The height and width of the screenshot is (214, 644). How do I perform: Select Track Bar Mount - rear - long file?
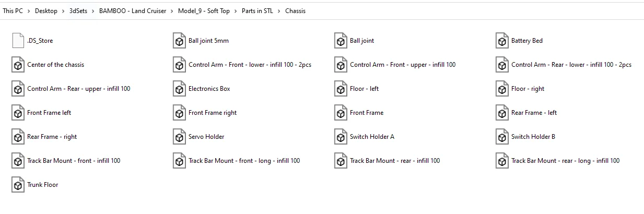pyautogui.click(x=565, y=161)
